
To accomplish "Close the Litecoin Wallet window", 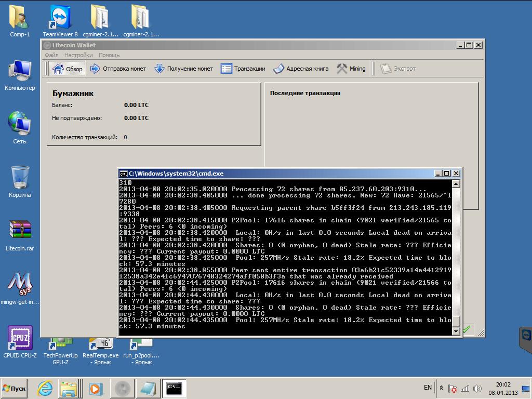I will tap(478, 45).
